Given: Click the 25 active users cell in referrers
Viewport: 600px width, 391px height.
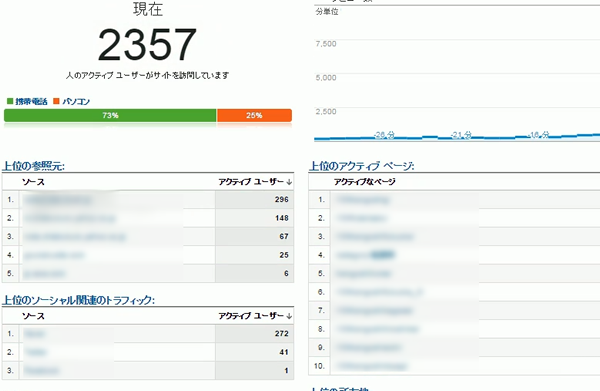Looking at the screenshot, I should coord(254,255).
